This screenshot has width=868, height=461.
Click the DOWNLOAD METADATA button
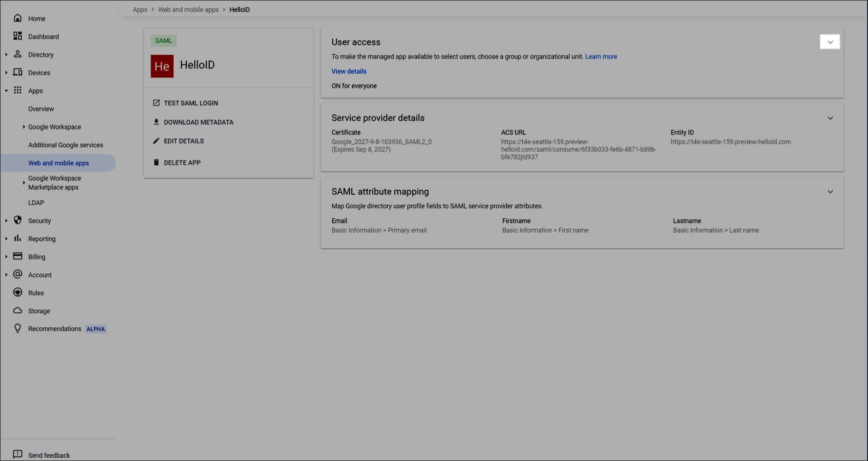pos(193,122)
